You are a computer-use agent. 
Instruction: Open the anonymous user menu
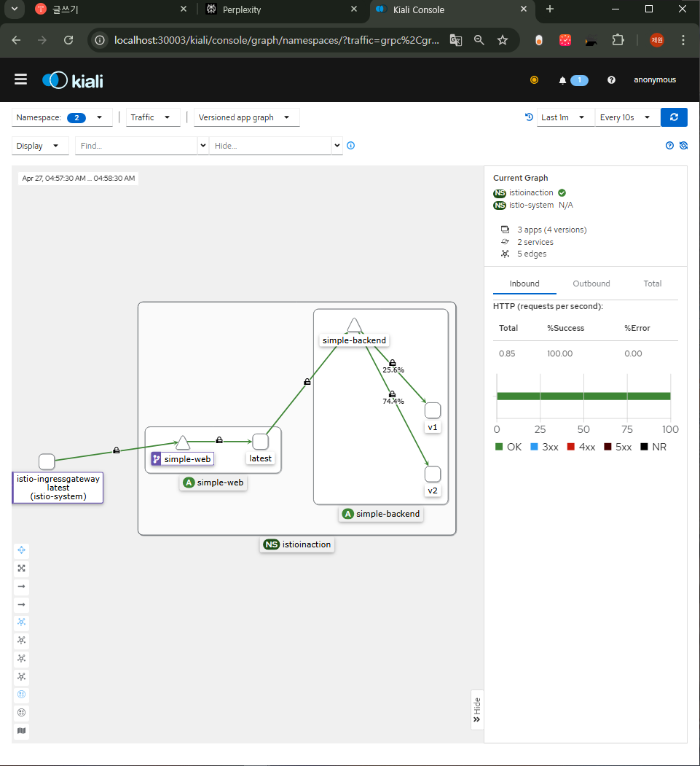(655, 79)
